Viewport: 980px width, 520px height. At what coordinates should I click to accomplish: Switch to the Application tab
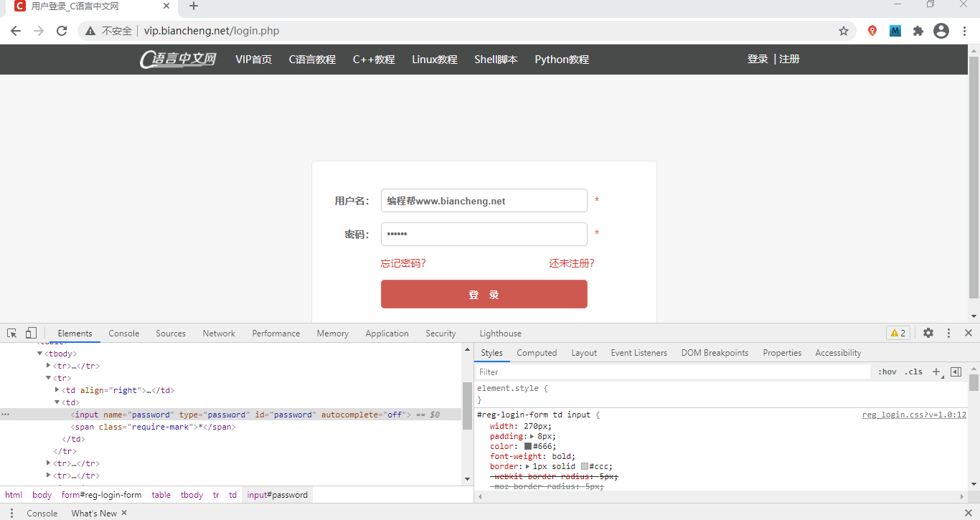[387, 334]
